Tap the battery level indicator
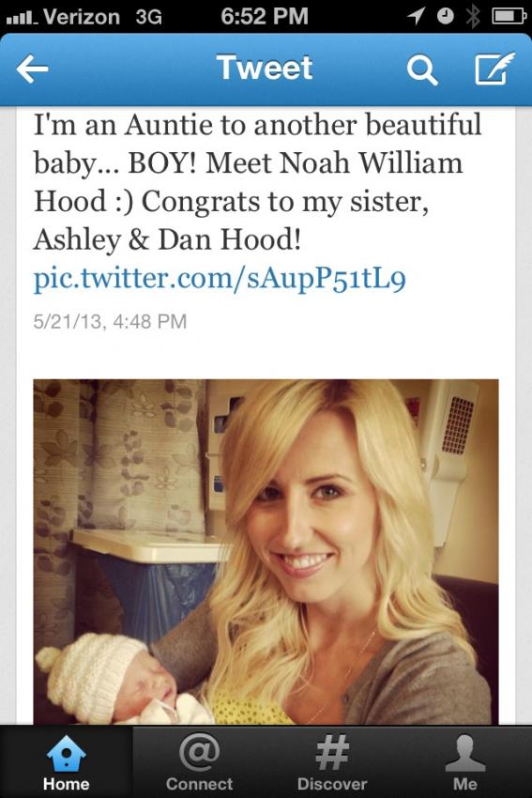The image size is (532, 798). pyautogui.click(x=509, y=17)
